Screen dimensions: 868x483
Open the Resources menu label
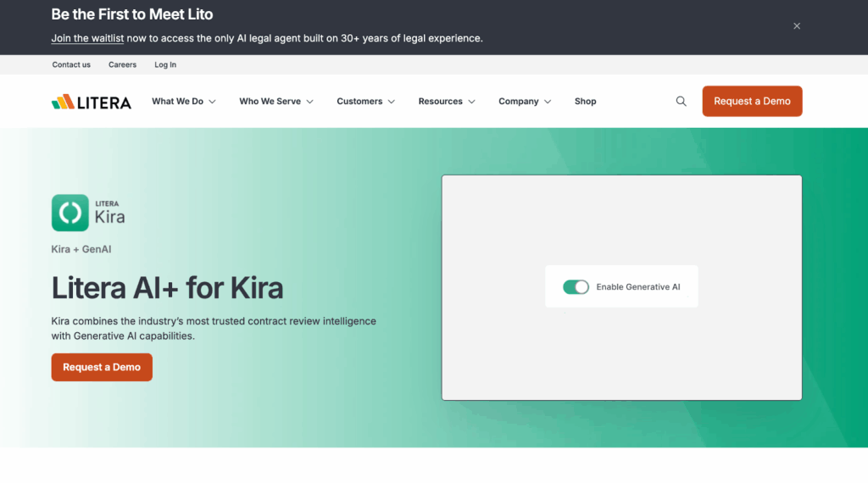441,101
